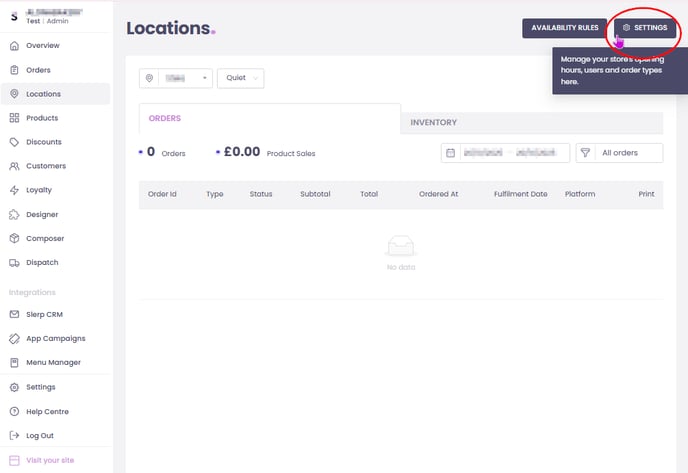688x473 pixels.
Task: Open Designer via puzzle piece icon
Action: (14, 214)
